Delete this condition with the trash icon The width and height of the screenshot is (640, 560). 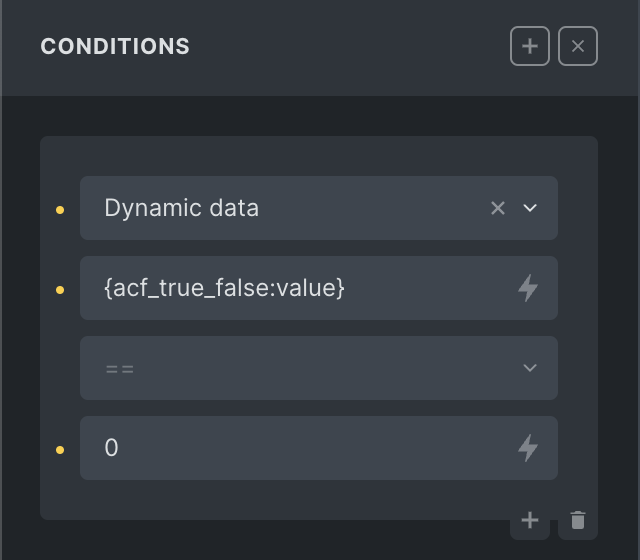tap(578, 520)
